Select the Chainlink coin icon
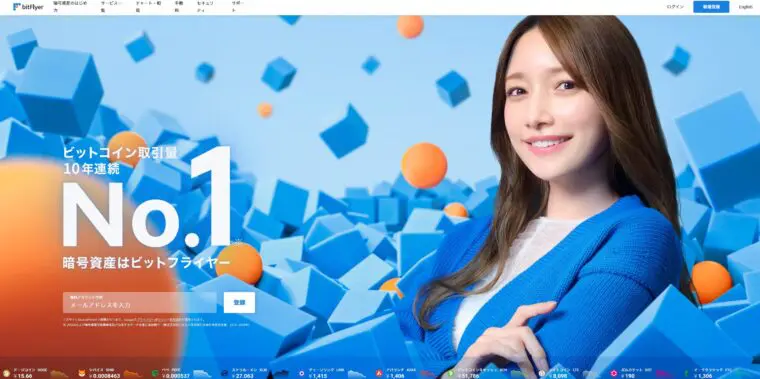This screenshot has height=379, width=760. (x=301, y=373)
